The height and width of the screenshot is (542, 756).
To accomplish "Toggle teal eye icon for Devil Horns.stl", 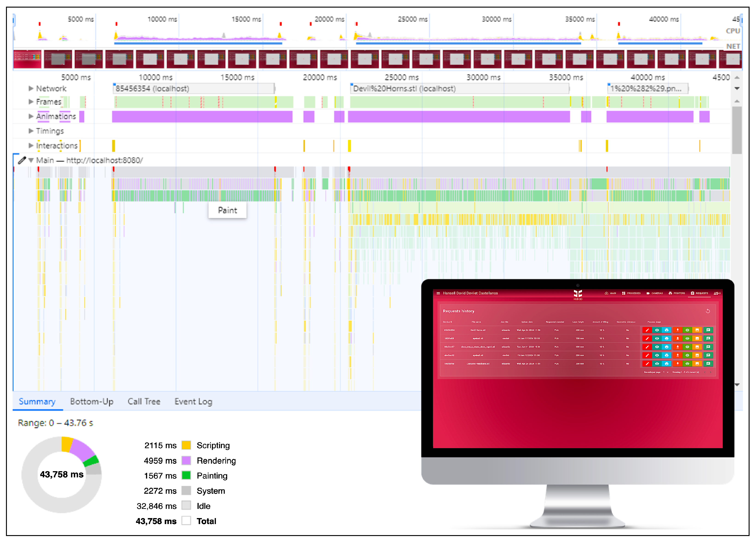I will click(x=657, y=330).
